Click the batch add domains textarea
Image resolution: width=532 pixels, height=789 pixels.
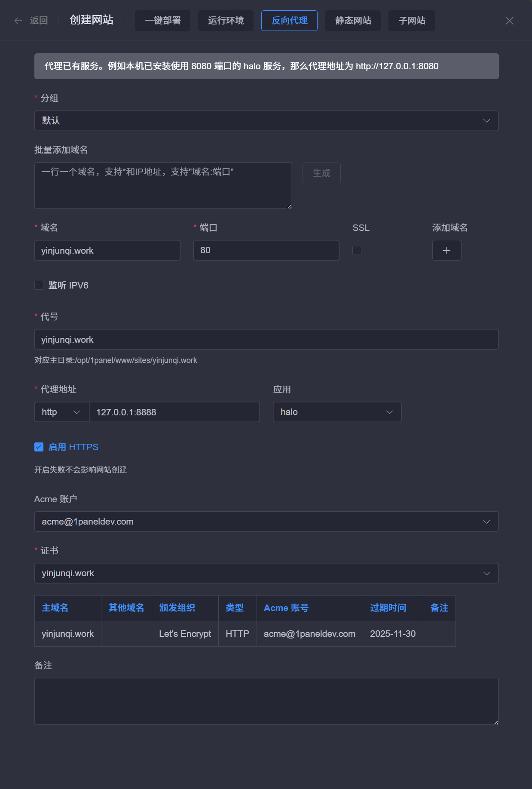[163, 185]
